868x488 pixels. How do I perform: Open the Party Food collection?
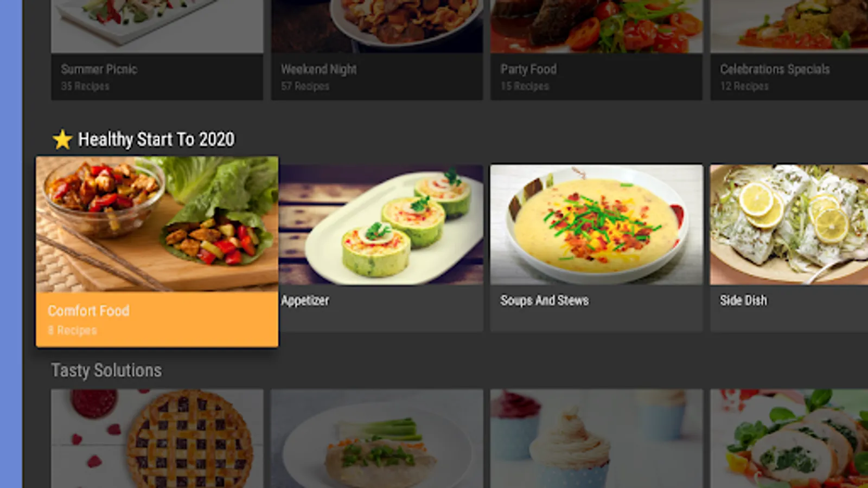[x=597, y=50]
